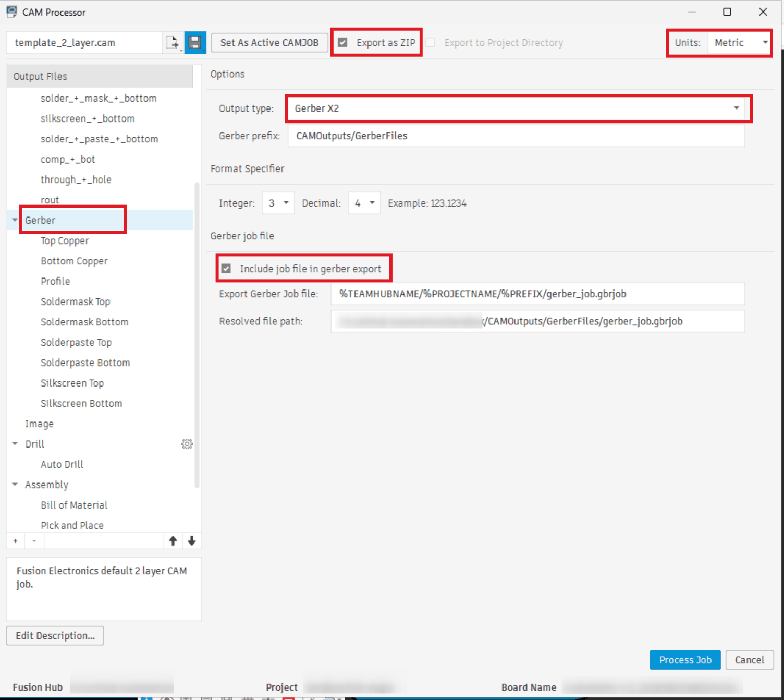Open the Decimal format dropdown

pyautogui.click(x=364, y=203)
